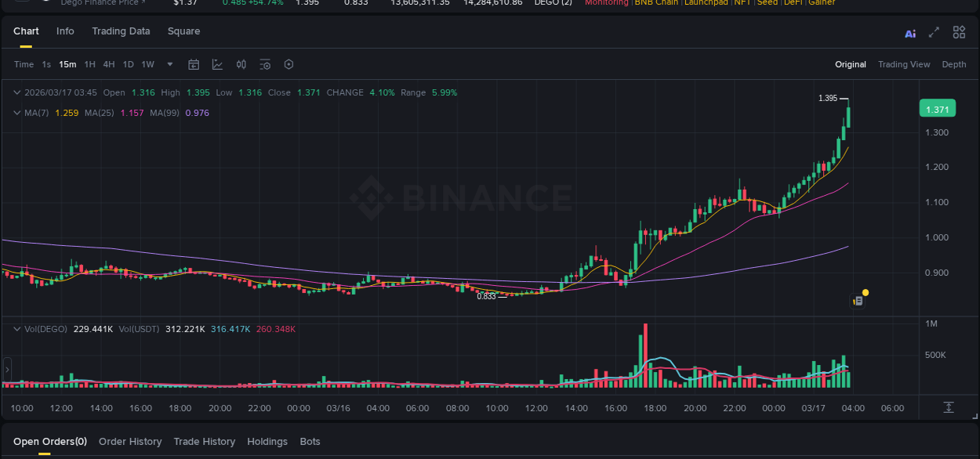Switch to Depth chart view

(x=954, y=64)
